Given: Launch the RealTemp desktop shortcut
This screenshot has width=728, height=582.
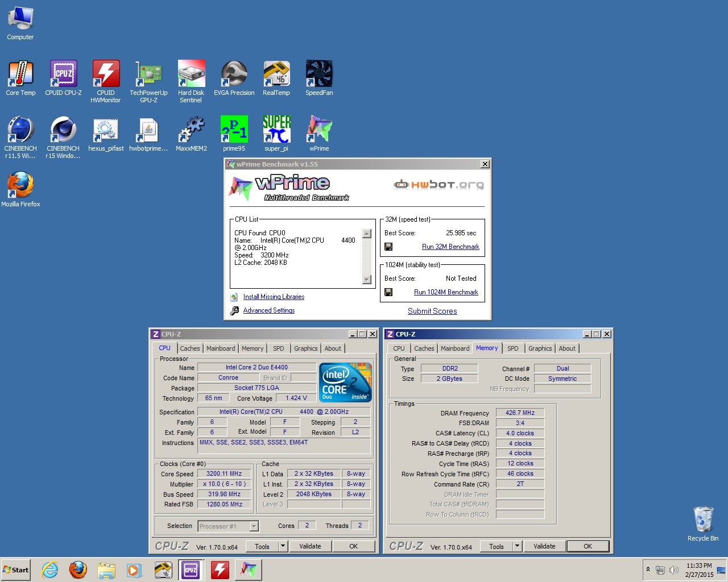Looking at the screenshot, I should (x=276, y=78).
